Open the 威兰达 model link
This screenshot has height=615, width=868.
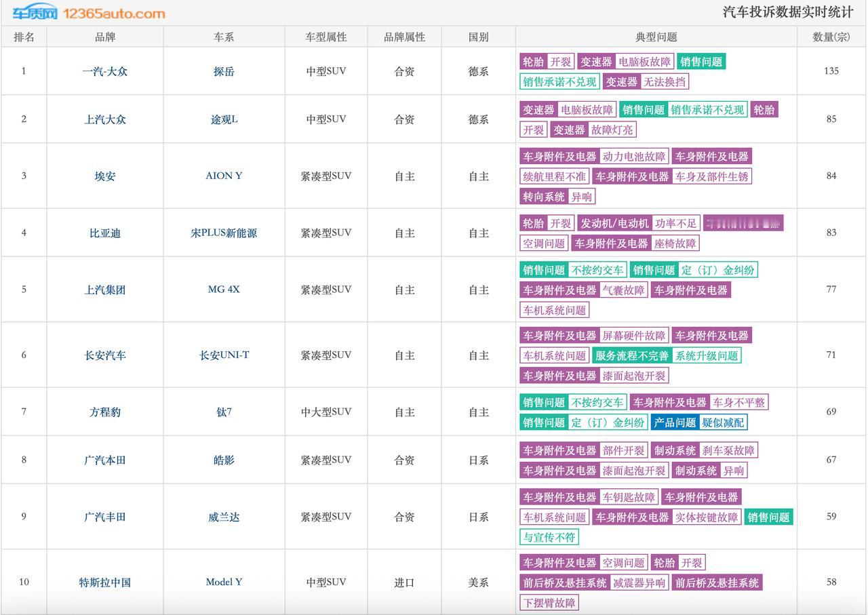click(x=224, y=517)
